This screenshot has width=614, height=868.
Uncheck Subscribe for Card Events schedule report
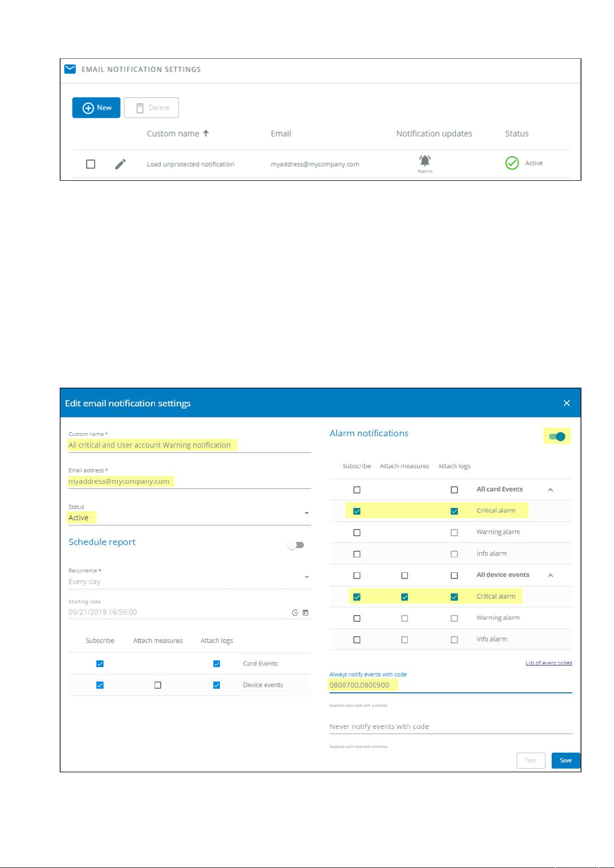tap(100, 663)
